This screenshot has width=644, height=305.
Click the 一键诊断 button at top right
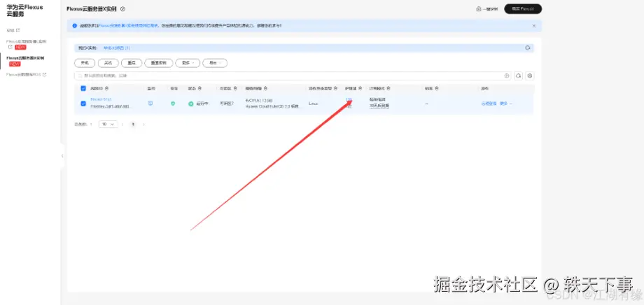coord(487,9)
